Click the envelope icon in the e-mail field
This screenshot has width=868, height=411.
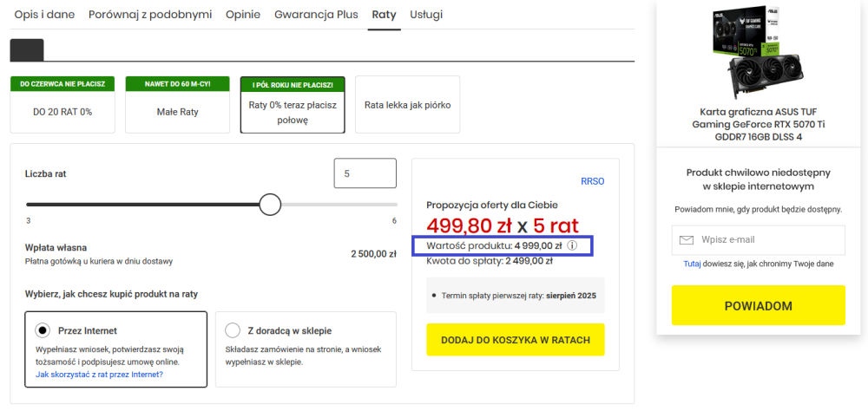tap(687, 240)
